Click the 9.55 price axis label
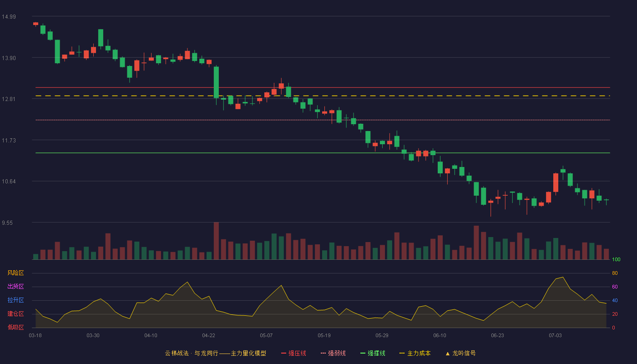637x364 pixels. [x=9, y=223]
